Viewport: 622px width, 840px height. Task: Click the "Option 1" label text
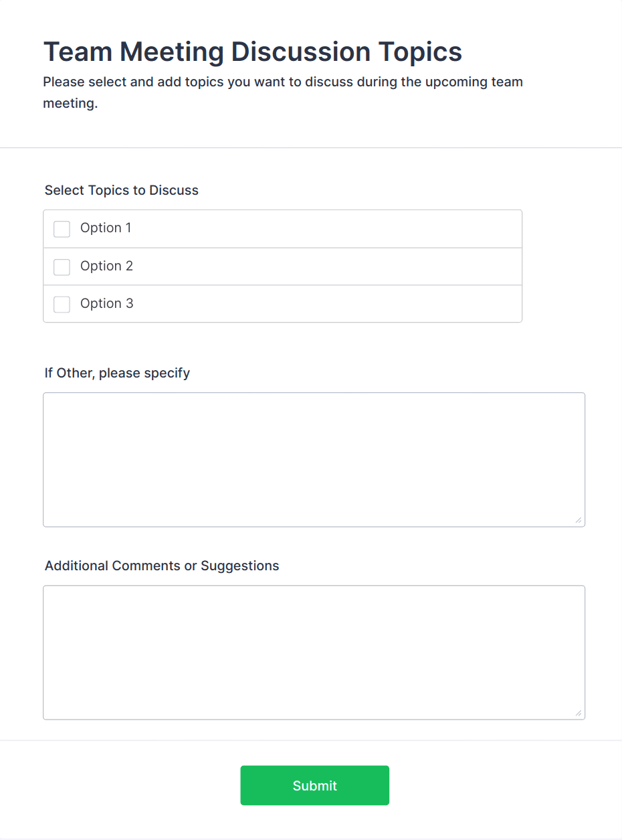click(x=106, y=228)
